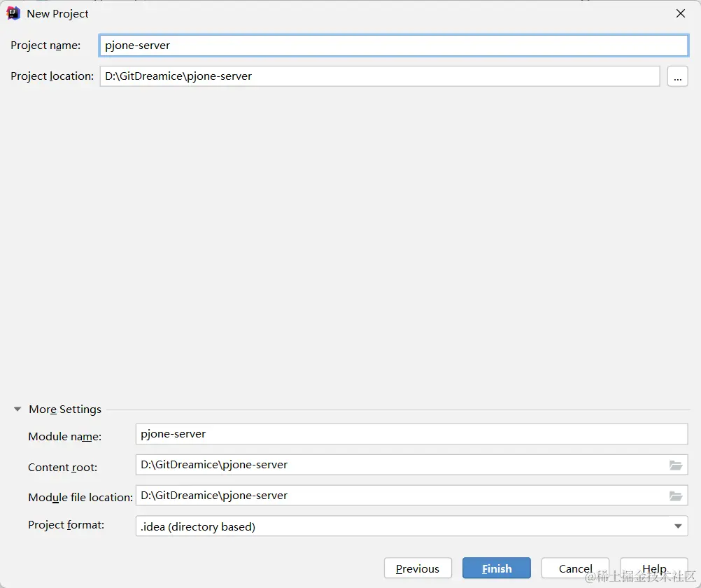Focus the Module name input field

(x=411, y=434)
